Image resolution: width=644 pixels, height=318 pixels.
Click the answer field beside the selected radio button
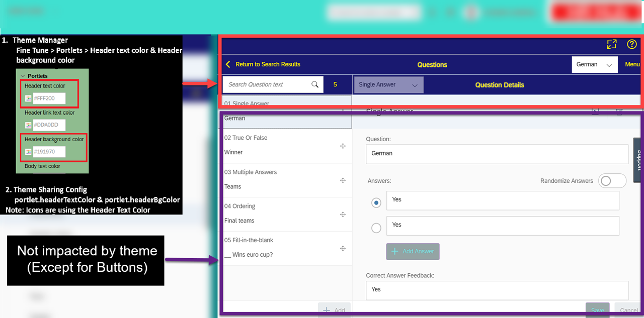pyautogui.click(x=503, y=200)
